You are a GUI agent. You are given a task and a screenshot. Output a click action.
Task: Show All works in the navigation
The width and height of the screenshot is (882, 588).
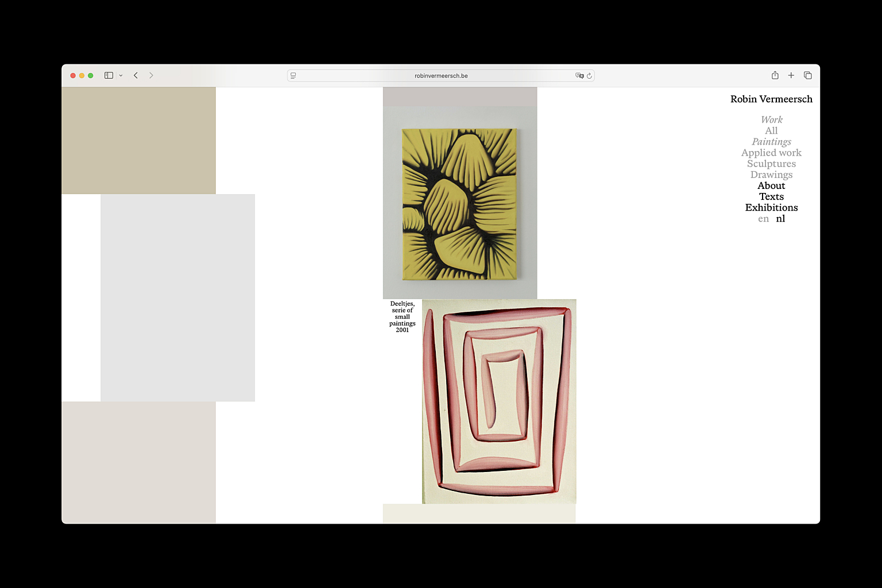(x=771, y=131)
